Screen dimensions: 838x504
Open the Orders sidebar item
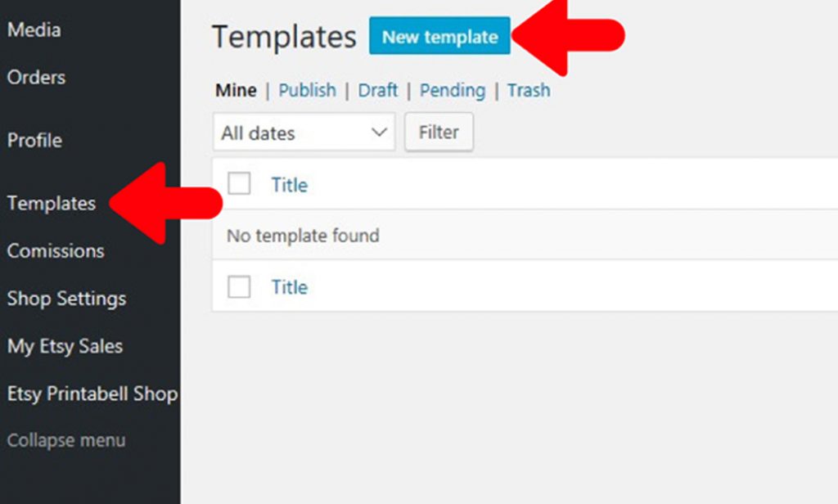[36, 78]
